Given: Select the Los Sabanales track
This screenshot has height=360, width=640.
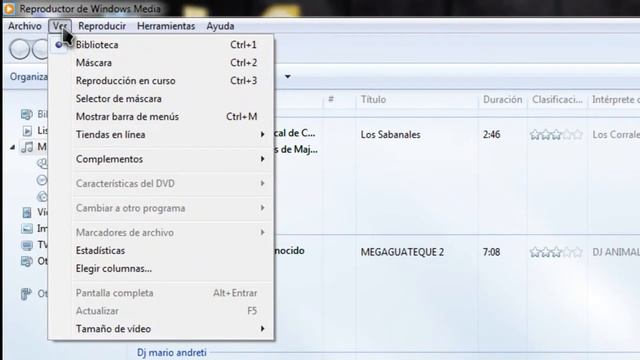Looking at the screenshot, I should (x=390, y=135).
